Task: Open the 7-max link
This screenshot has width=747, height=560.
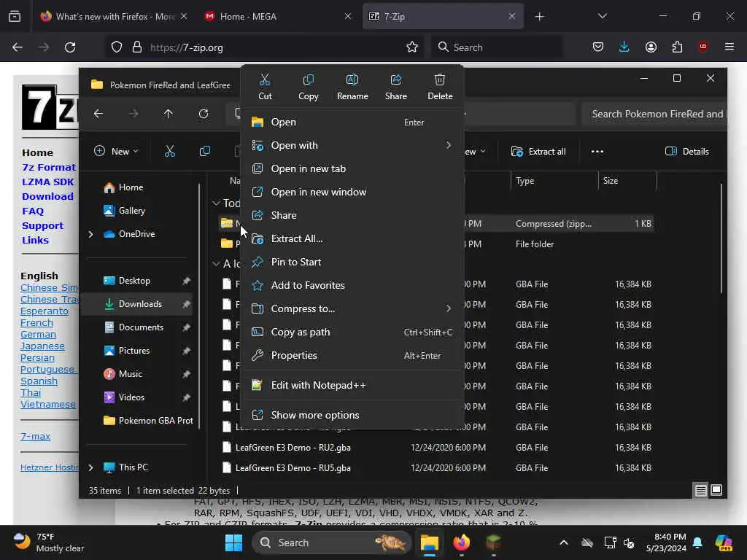Action: point(35,436)
